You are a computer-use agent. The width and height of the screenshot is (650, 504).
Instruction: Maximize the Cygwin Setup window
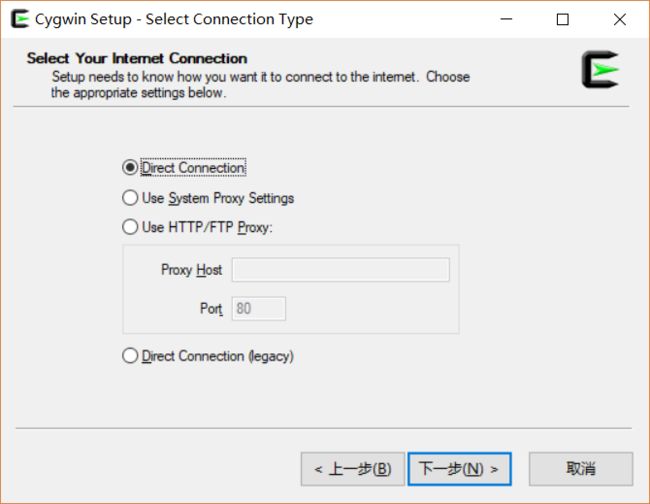click(x=563, y=19)
